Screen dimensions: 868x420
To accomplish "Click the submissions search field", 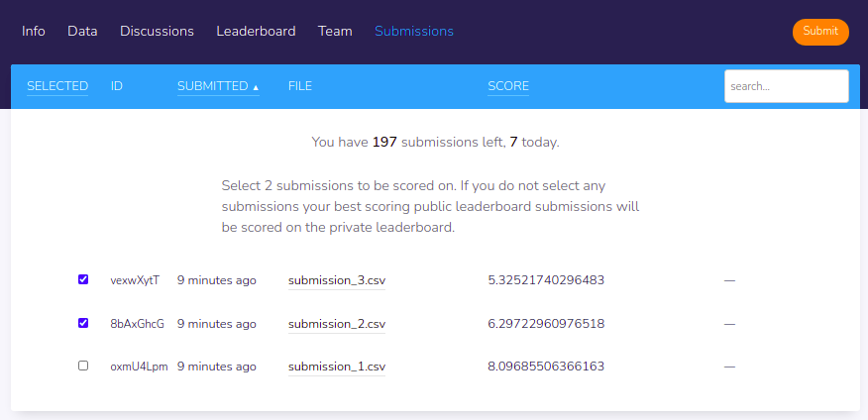I will (786, 86).
